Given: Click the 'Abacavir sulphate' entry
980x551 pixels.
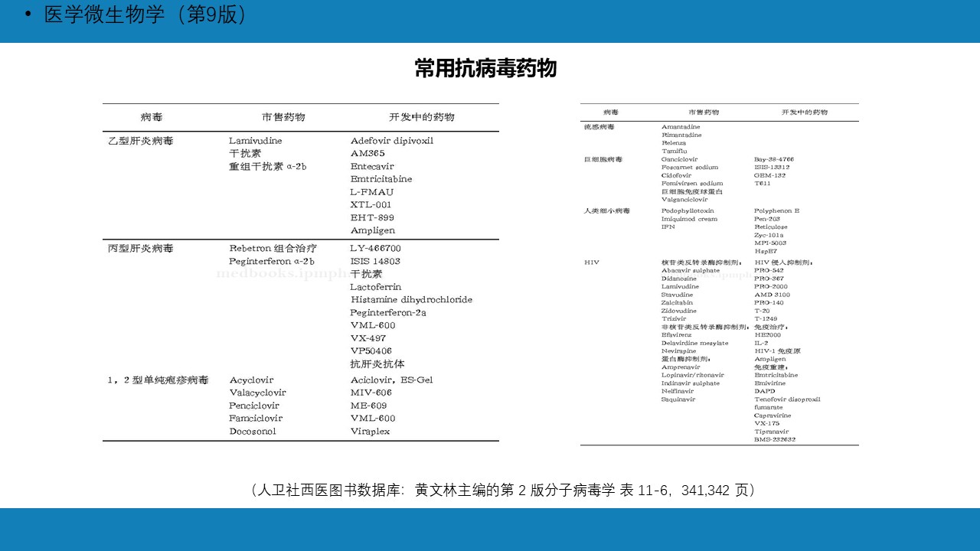Looking at the screenshot, I should pyautogui.click(x=691, y=270).
